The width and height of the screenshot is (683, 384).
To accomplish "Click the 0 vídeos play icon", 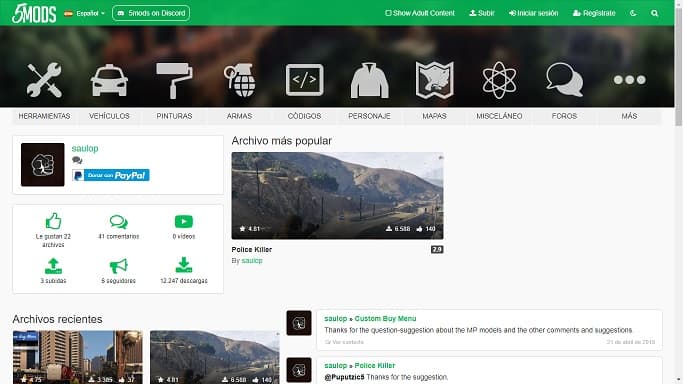I will [184, 222].
